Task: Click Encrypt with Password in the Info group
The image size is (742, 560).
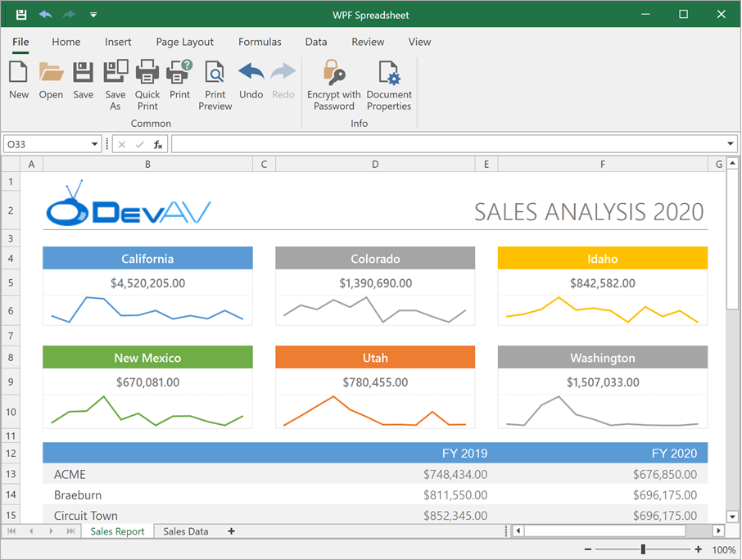Action: (x=333, y=78)
